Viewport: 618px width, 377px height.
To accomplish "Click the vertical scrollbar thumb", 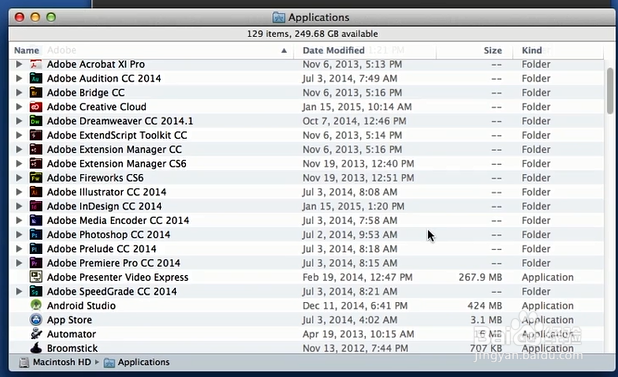I will (x=610, y=91).
